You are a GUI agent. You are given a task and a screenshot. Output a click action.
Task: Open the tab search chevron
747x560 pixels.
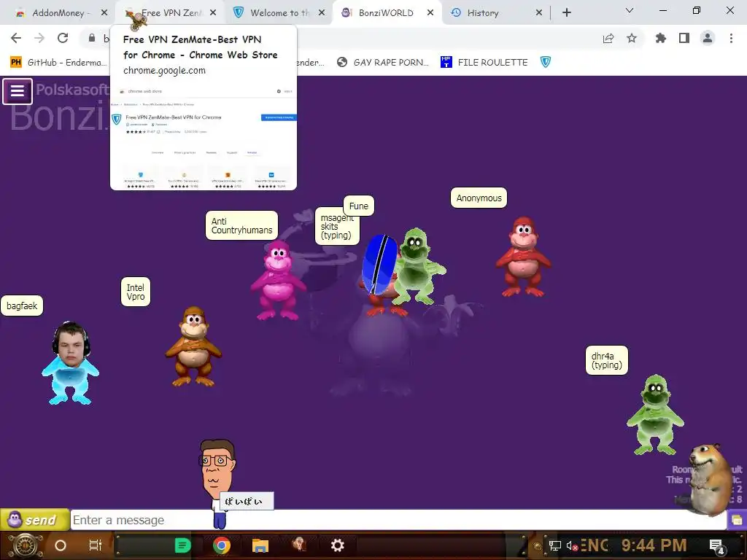point(630,10)
